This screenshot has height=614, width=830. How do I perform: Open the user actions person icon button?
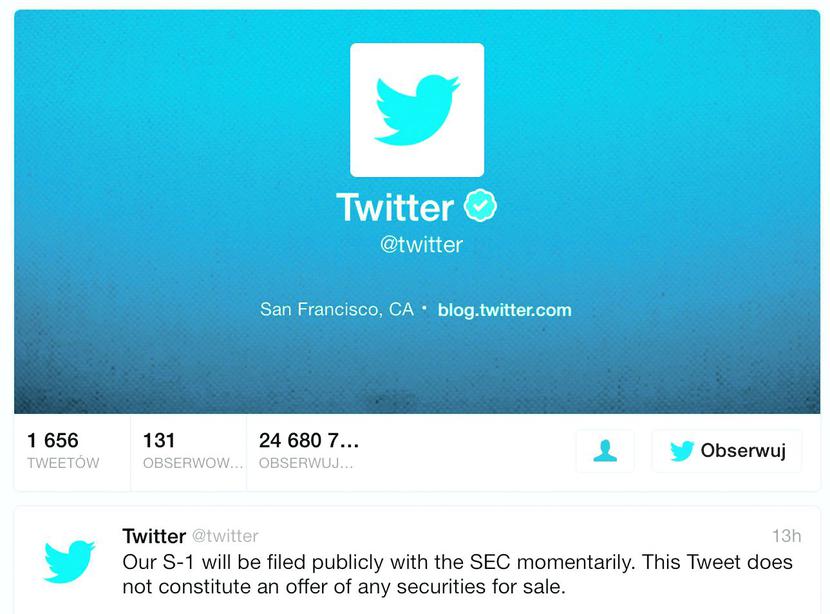coord(605,451)
